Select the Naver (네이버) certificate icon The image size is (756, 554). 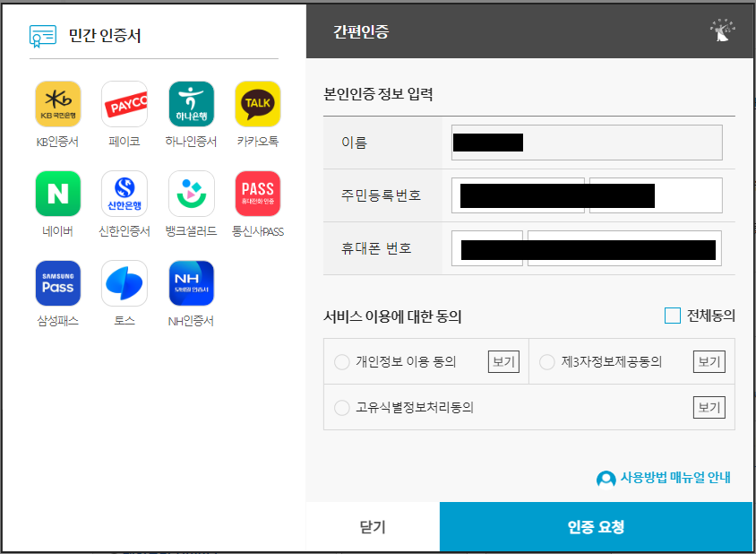coord(58,194)
